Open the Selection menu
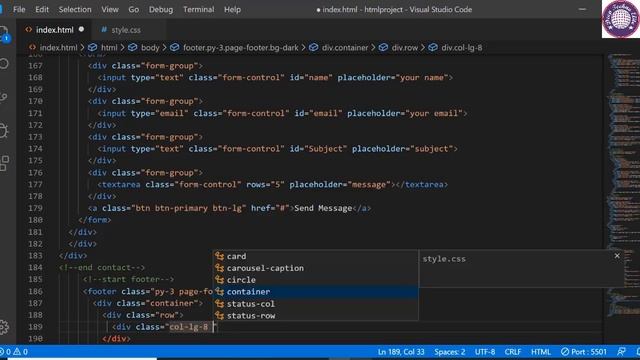 click(75, 9)
